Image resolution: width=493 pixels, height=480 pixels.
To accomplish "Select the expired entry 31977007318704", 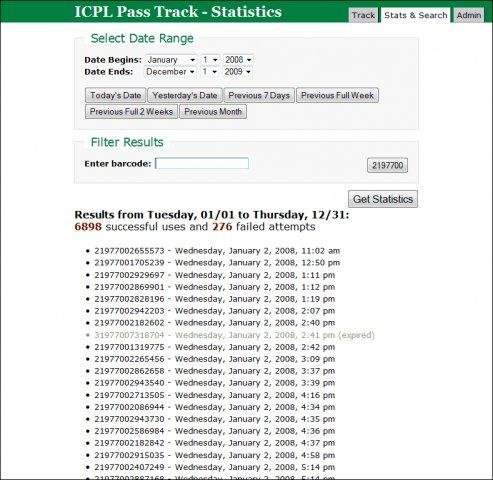I will coord(234,335).
